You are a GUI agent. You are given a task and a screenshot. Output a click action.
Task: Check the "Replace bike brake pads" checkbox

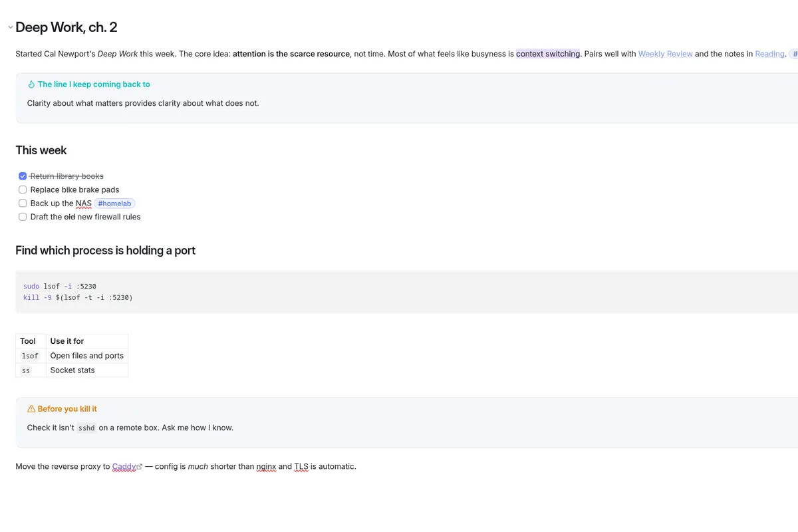[x=23, y=190]
